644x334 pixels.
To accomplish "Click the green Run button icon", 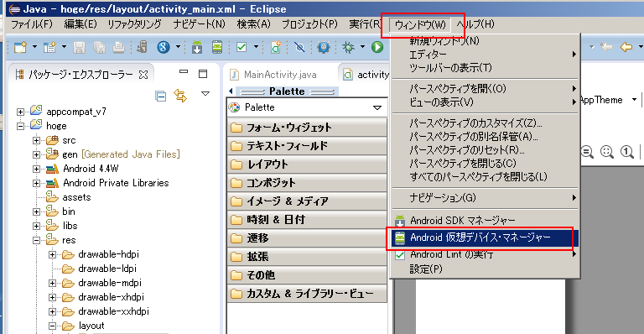I will point(377,47).
